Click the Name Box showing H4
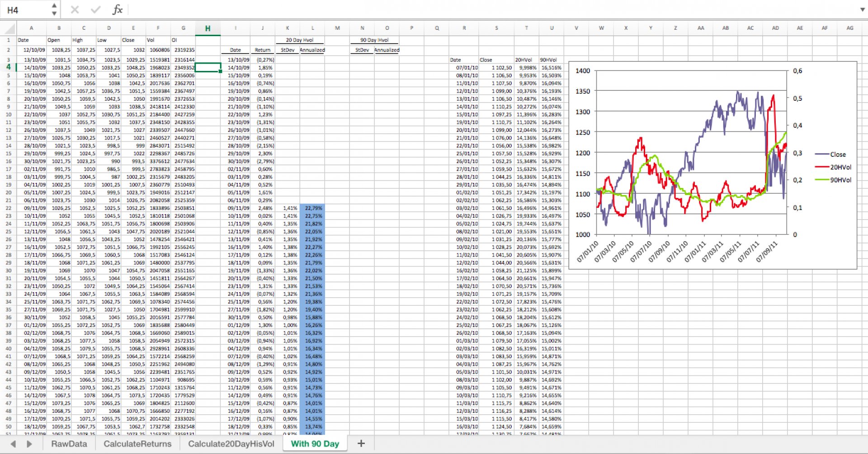The width and height of the screenshot is (868, 454). [26, 10]
